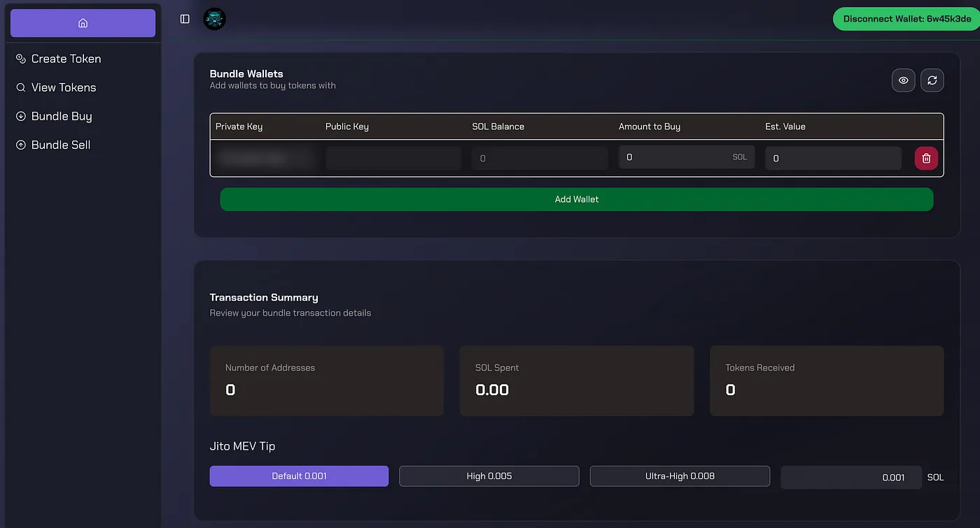Select the SOL Spent summary card
The width and height of the screenshot is (980, 528).
click(x=577, y=380)
